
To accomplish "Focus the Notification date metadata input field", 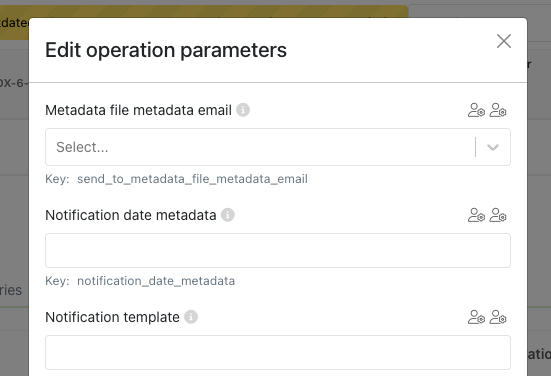I will (x=278, y=251).
